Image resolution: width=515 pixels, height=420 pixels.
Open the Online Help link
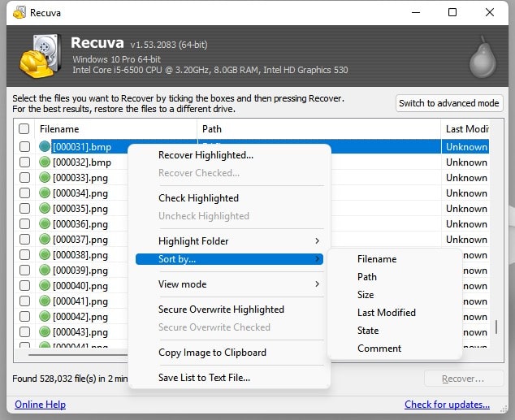pyautogui.click(x=40, y=405)
